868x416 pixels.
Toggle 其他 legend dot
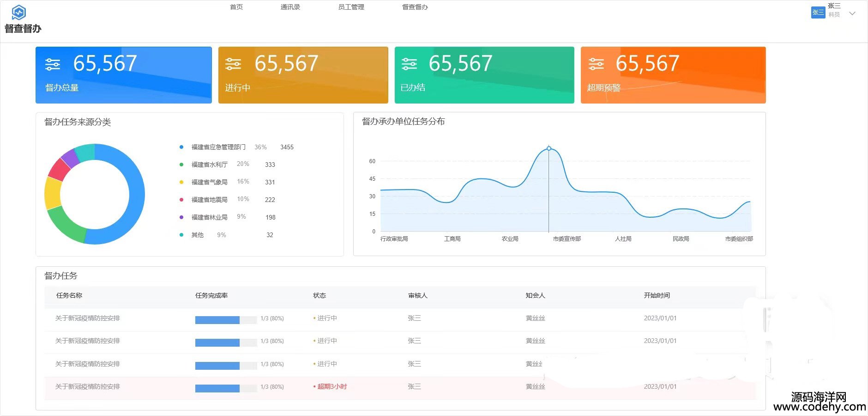pos(181,235)
